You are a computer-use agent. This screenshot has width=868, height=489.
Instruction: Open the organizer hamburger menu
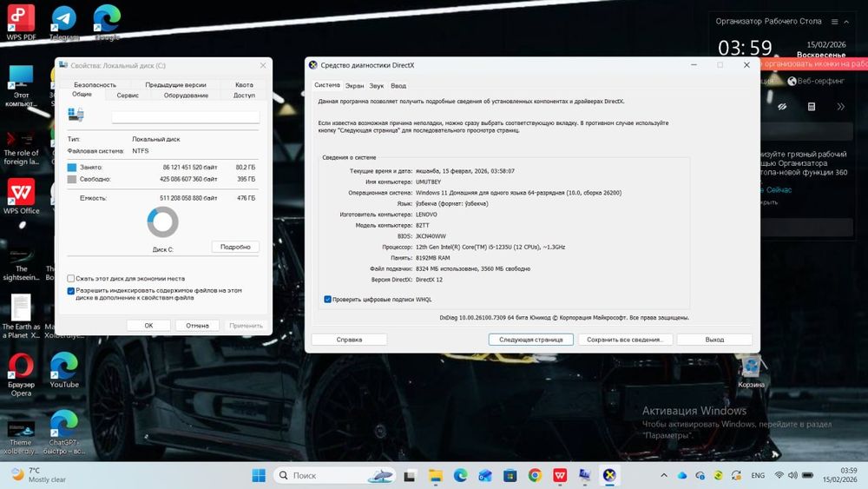coord(834,22)
